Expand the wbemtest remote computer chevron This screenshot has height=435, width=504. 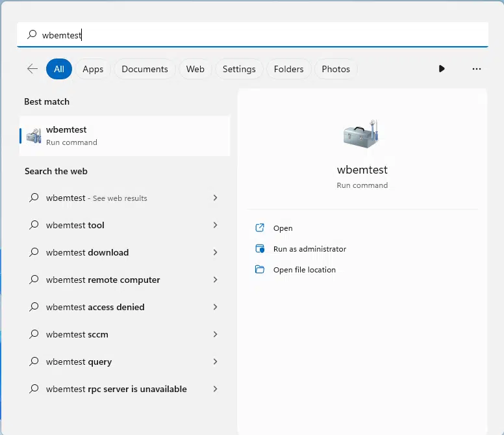coord(215,280)
